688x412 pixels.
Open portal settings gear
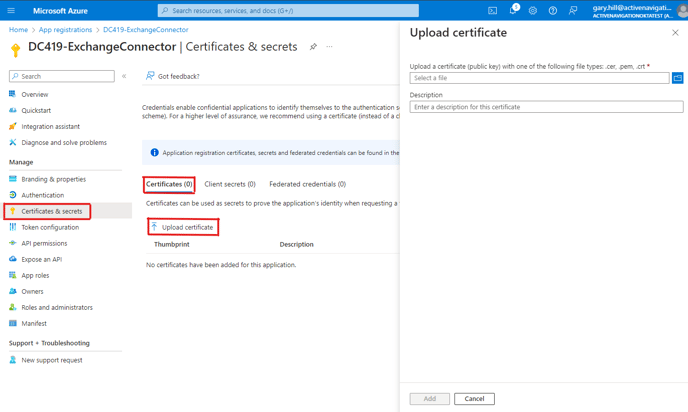pos(533,11)
